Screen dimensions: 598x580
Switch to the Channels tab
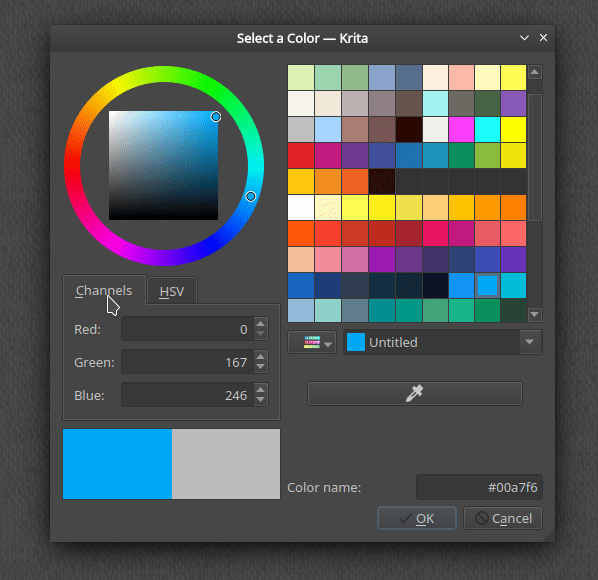[104, 290]
